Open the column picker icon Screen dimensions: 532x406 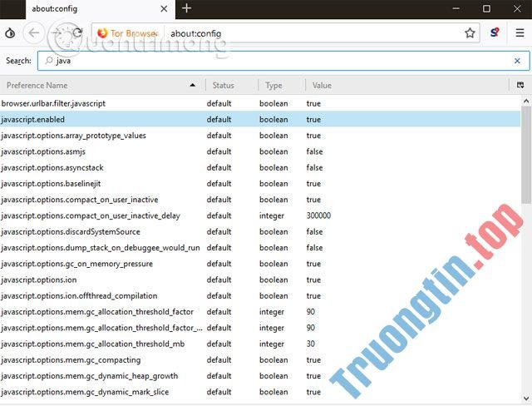click(x=520, y=85)
